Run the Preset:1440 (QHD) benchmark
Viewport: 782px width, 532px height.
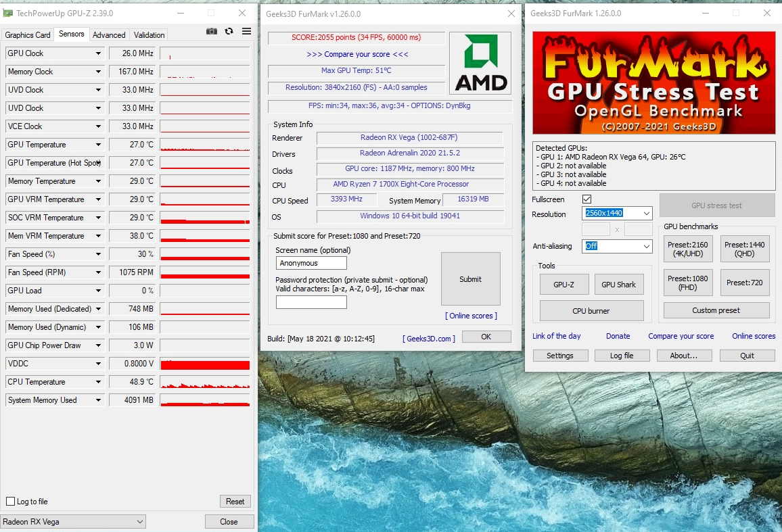(745, 249)
